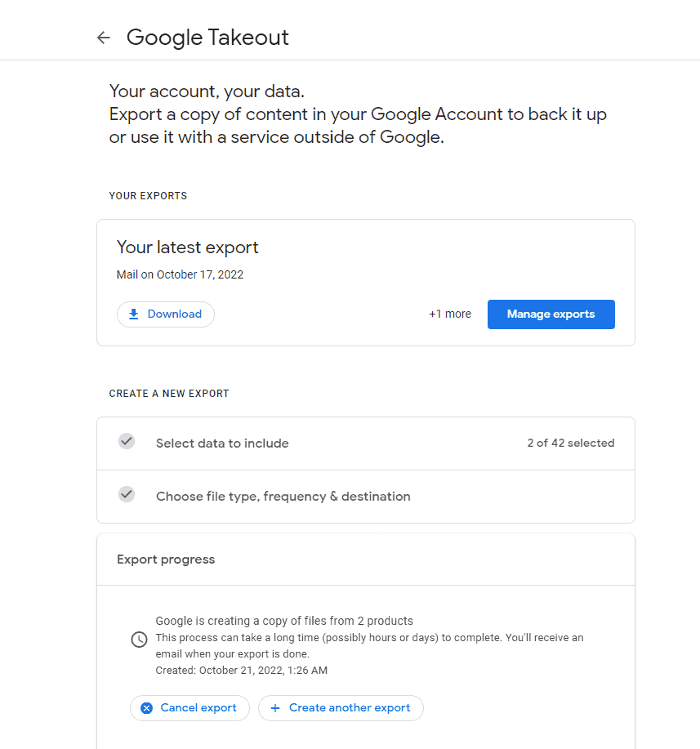Click the Google Takeout page title
700x749 pixels.
coord(207,38)
